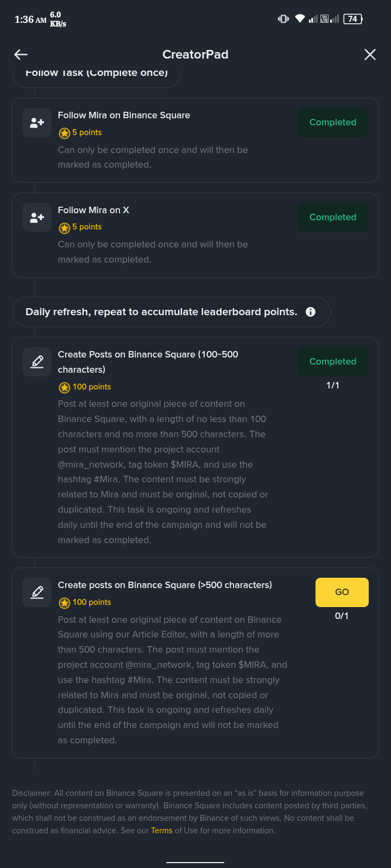The width and height of the screenshot is (391, 868).
Task: Tap the bottom home gesture bar
Action: pos(195,862)
